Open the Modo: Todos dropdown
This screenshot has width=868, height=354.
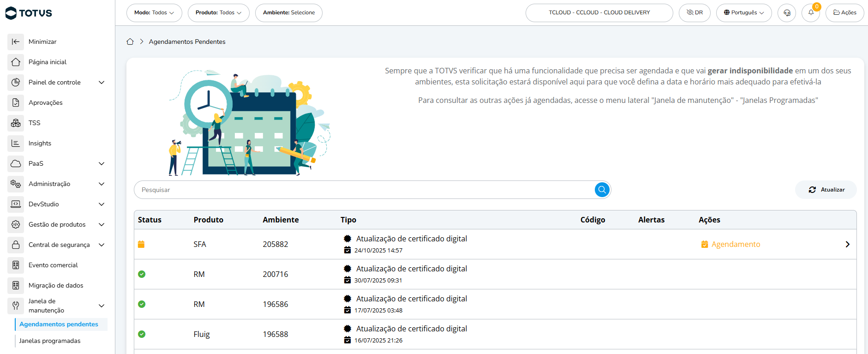click(x=154, y=13)
